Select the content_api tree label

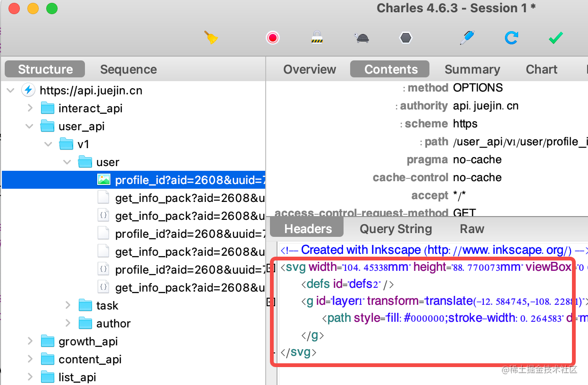point(90,359)
